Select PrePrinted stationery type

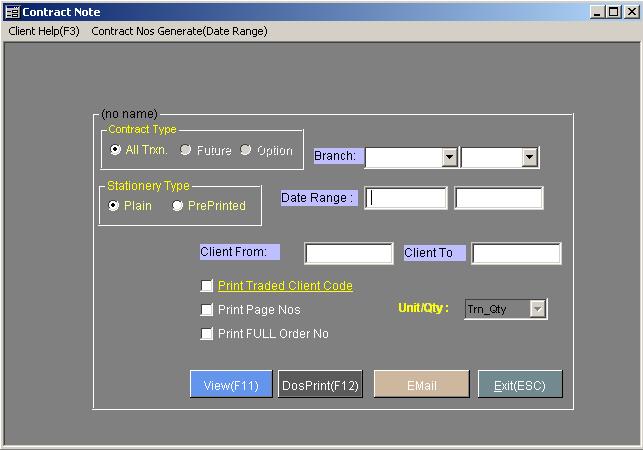pos(178,206)
